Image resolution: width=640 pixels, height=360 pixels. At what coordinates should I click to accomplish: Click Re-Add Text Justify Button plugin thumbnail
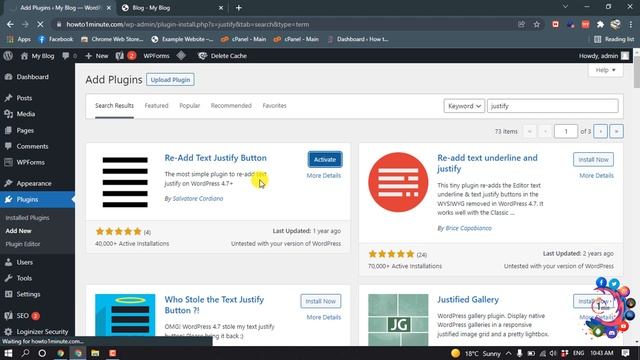[x=125, y=182]
